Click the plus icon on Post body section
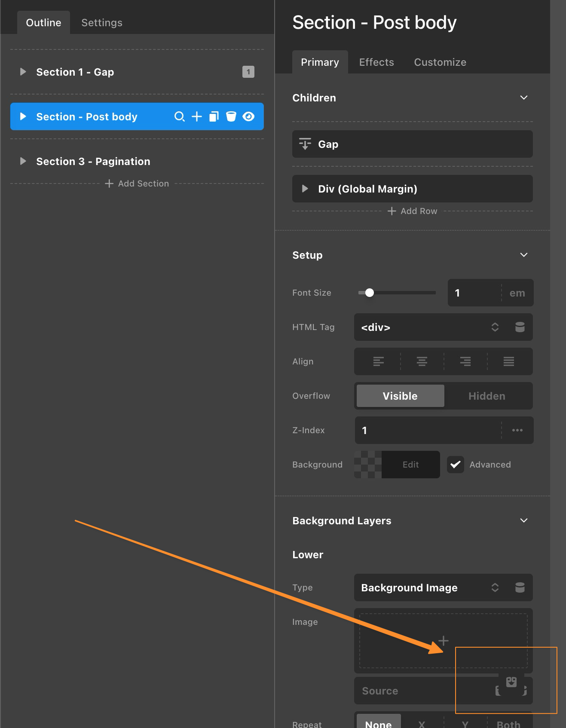This screenshot has width=566, height=728. tap(197, 116)
